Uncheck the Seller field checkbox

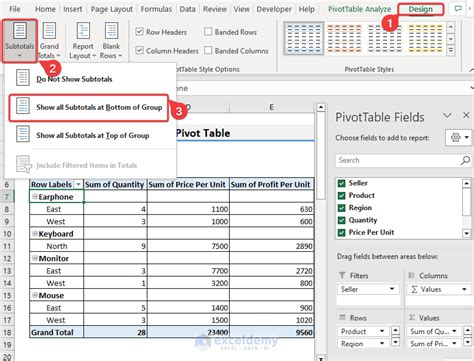point(341,183)
